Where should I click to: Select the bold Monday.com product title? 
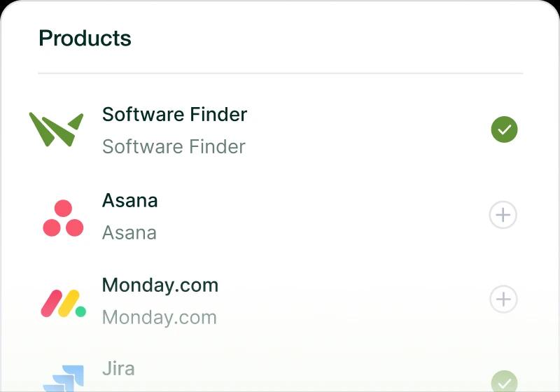coord(160,286)
